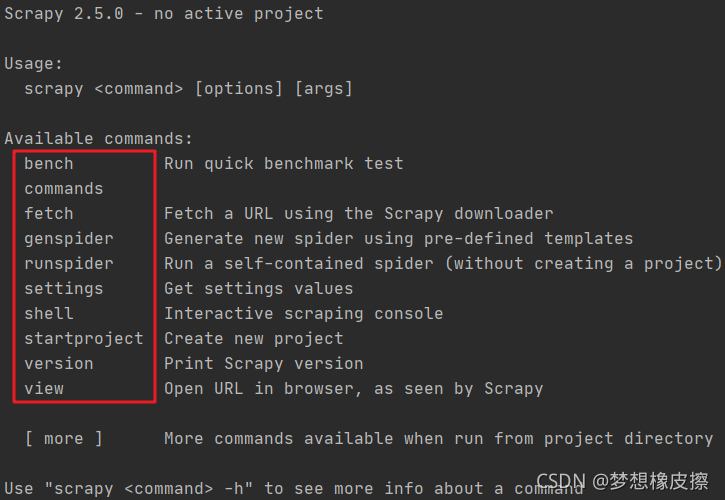Click the [ more ] entry
The height and width of the screenshot is (500, 725).
click(x=64, y=438)
